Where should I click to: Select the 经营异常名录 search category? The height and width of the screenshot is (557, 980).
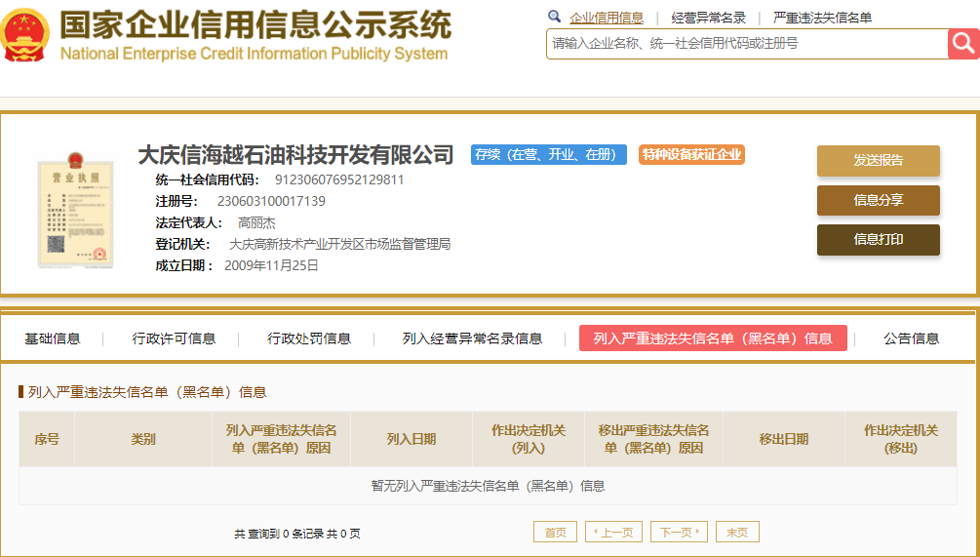[x=708, y=19]
